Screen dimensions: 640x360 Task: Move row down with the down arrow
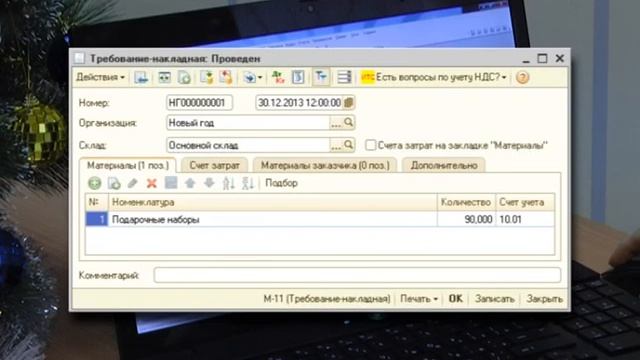point(209,183)
